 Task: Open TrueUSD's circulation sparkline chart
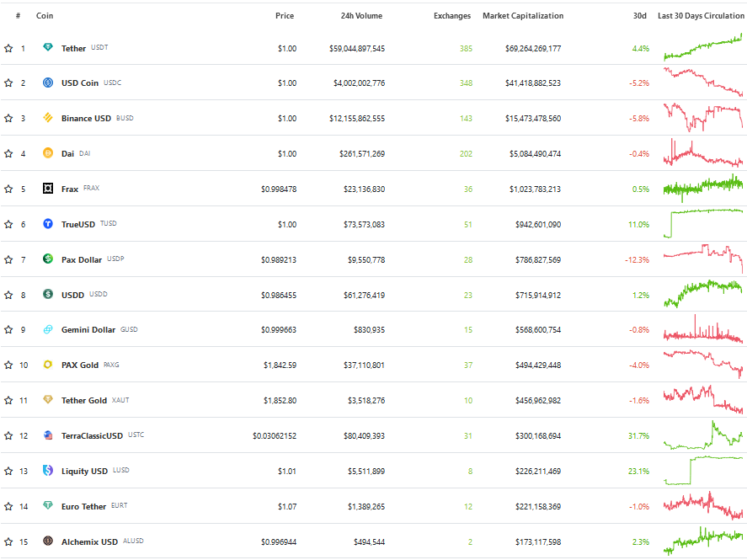coord(703,223)
